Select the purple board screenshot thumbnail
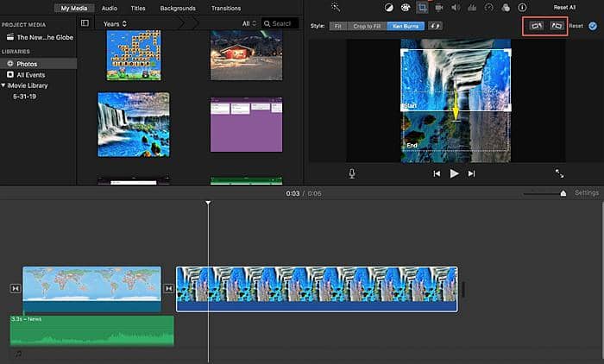 tap(246, 124)
